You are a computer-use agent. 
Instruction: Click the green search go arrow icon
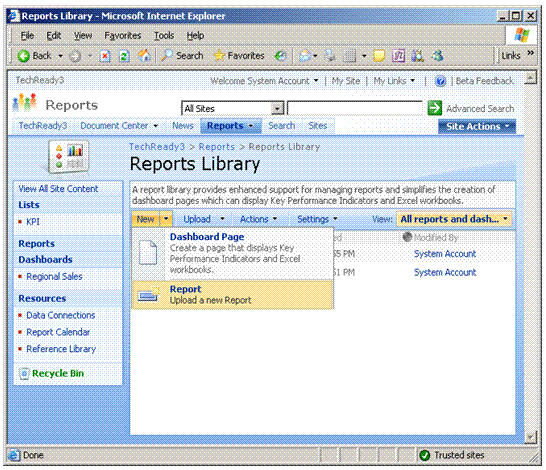[435, 108]
